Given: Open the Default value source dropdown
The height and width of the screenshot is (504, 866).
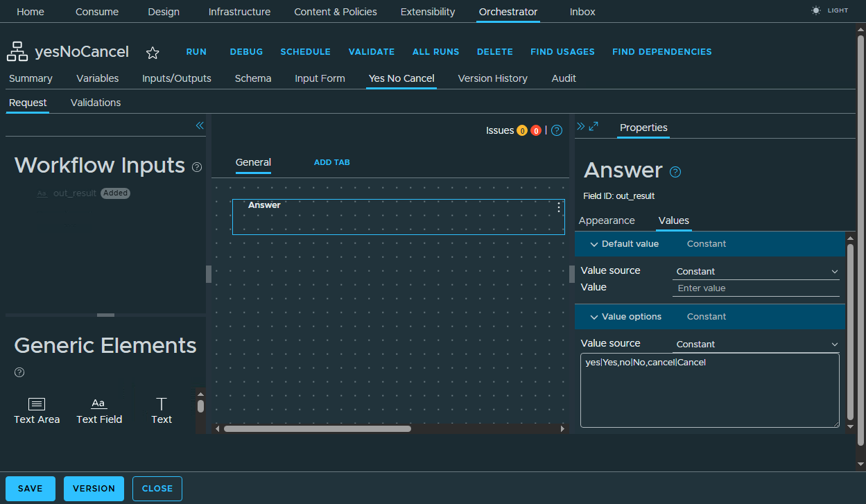Looking at the screenshot, I should pos(756,272).
